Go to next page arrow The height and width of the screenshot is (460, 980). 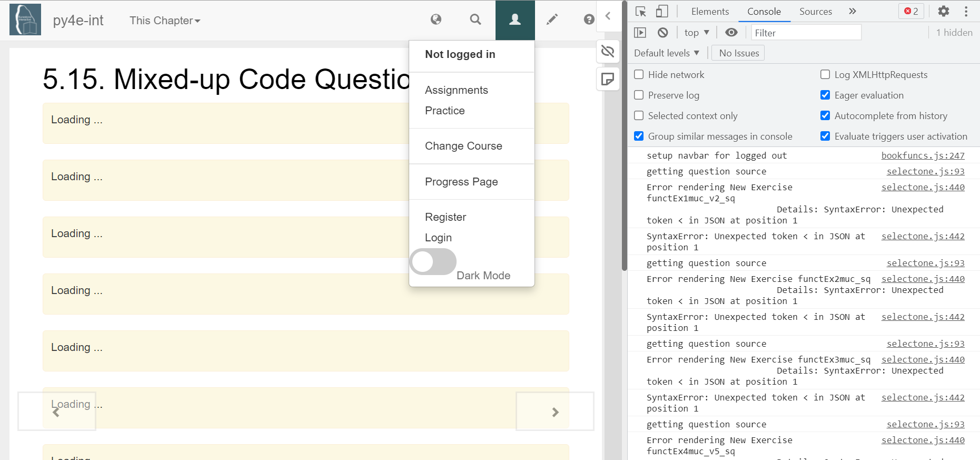click(555, 412)
